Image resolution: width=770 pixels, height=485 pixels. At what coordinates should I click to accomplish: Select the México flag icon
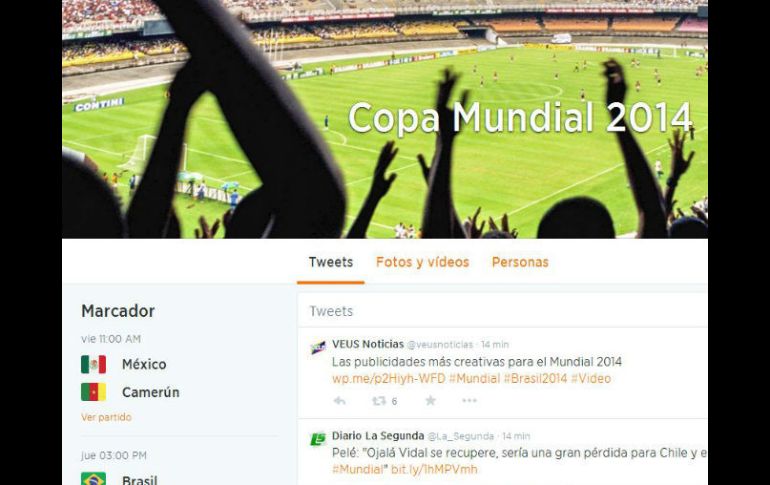click(93, 364)
